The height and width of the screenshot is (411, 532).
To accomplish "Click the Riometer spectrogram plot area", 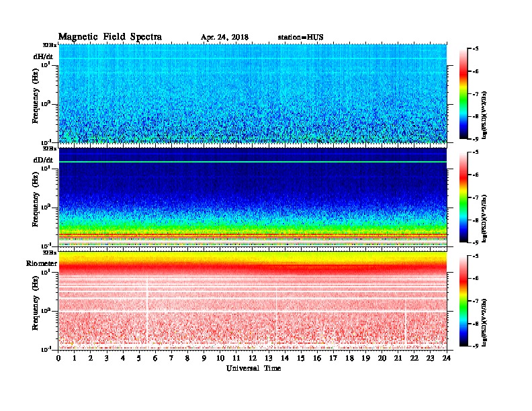I will click(x=253, y=301).
